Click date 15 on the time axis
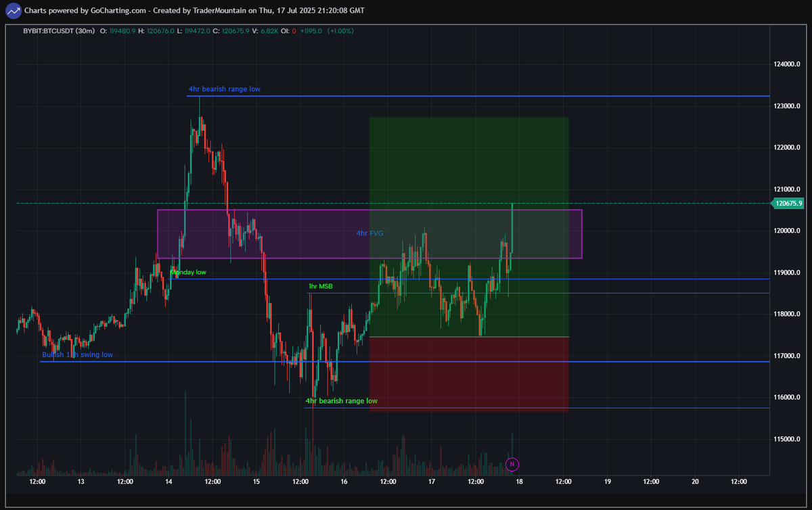 click(256, 482)
